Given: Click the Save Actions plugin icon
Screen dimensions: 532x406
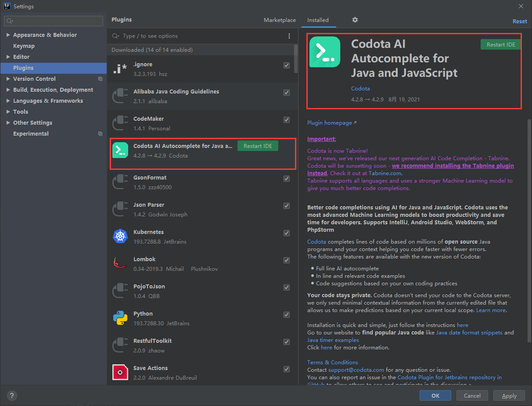Looking at the screenshot, I should [x=120, y=372].
